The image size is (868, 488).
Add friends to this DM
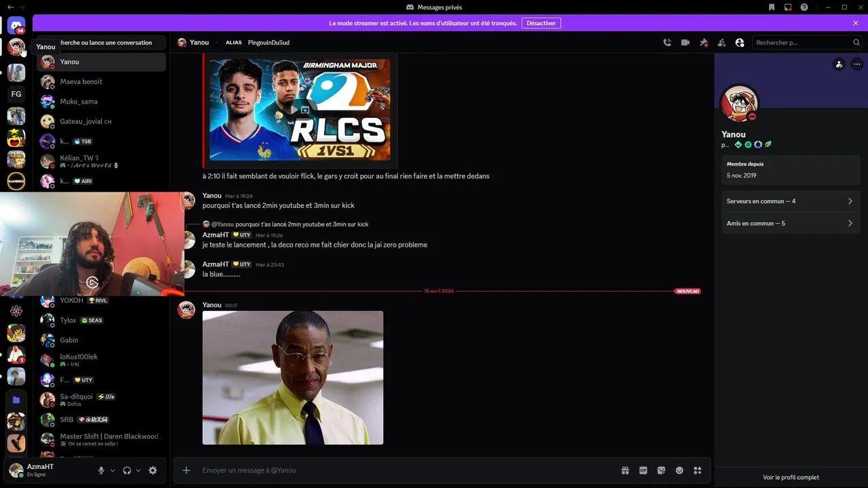(722, 43)
